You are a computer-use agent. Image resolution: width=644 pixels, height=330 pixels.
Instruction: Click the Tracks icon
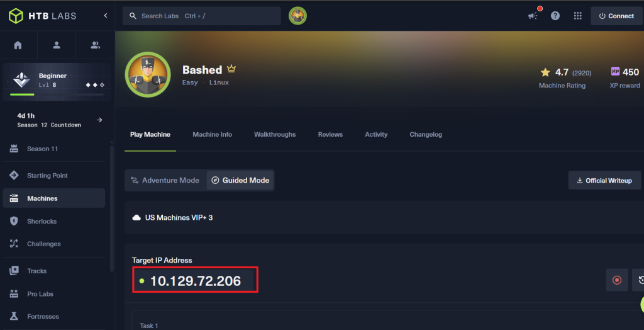pyautogui.click(x=14, y=271)
